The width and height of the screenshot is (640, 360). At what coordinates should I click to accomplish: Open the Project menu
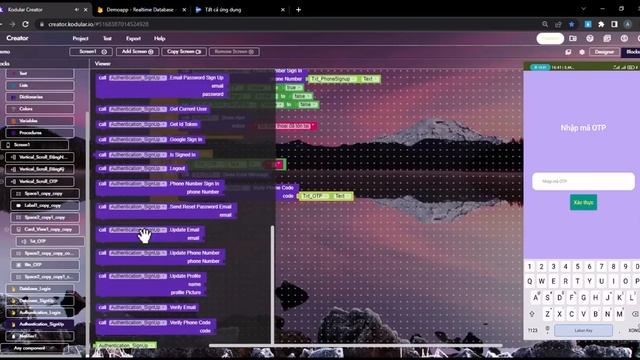pos(80,38)
